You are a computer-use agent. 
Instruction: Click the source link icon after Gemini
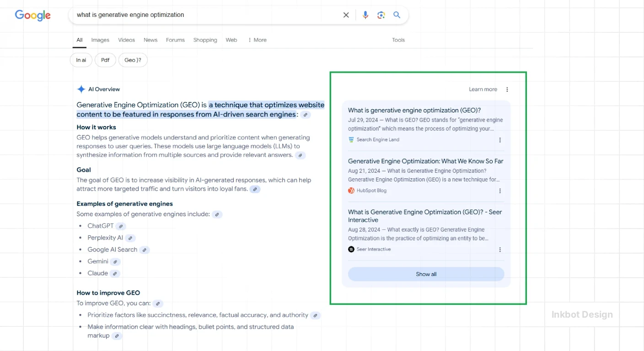pyautogui.click(x=116, y=262)
